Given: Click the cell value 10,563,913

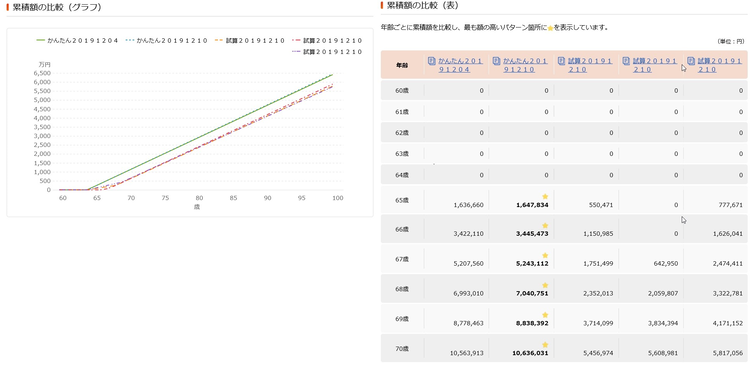Looking at the screenshot, I should pyautogui.click(x=467, y=354).
